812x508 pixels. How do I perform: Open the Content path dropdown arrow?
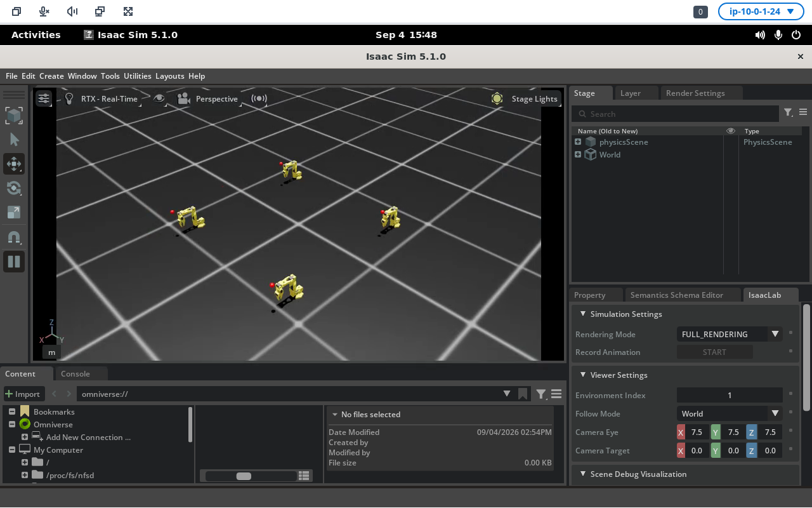(507, 394)
